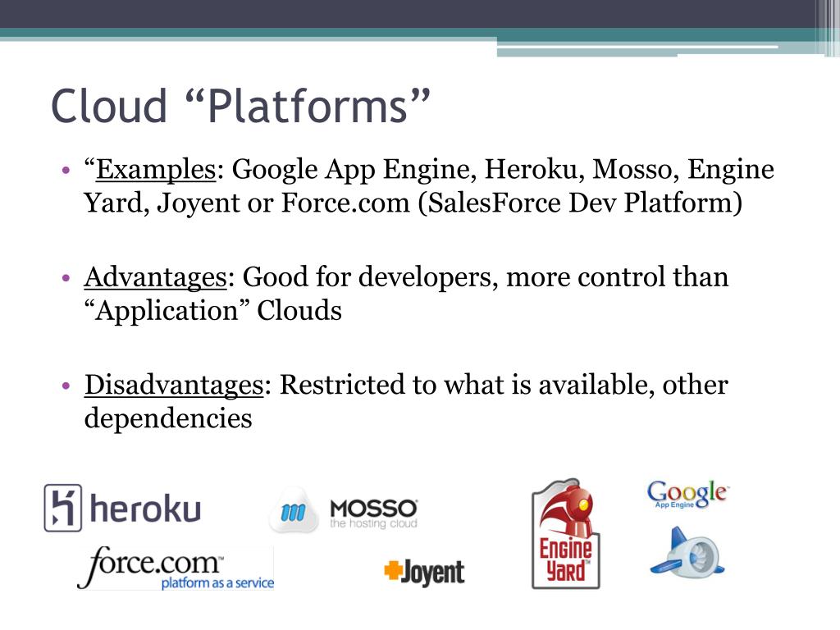The image size is (840, 630).
Task: Click the underlined word Disadvantages
Action: point(174,386)
